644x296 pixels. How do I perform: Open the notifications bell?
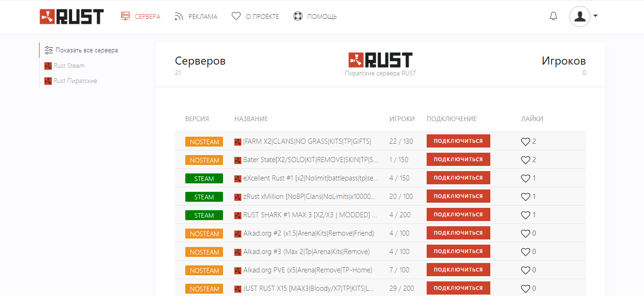[x=553, y=16]
